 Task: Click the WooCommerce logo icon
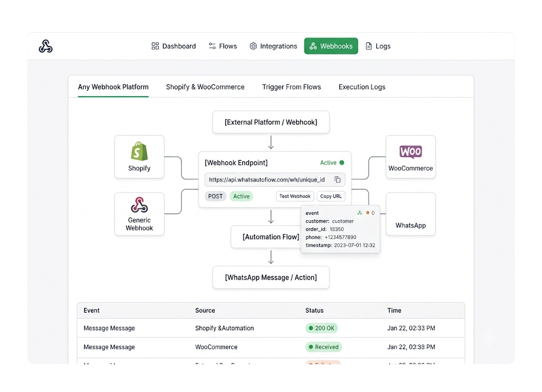click(x=411, y=152)
